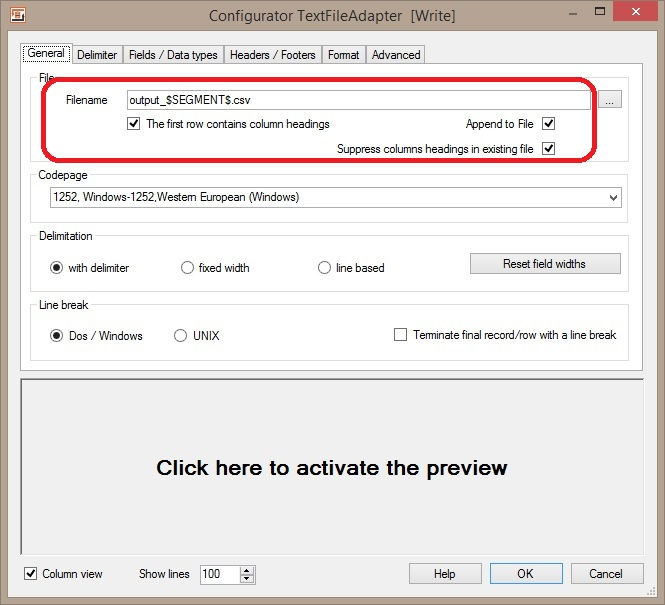Open the Headers / Footers tab
Viewport: 665px width, 605px height.
[272, 55]
